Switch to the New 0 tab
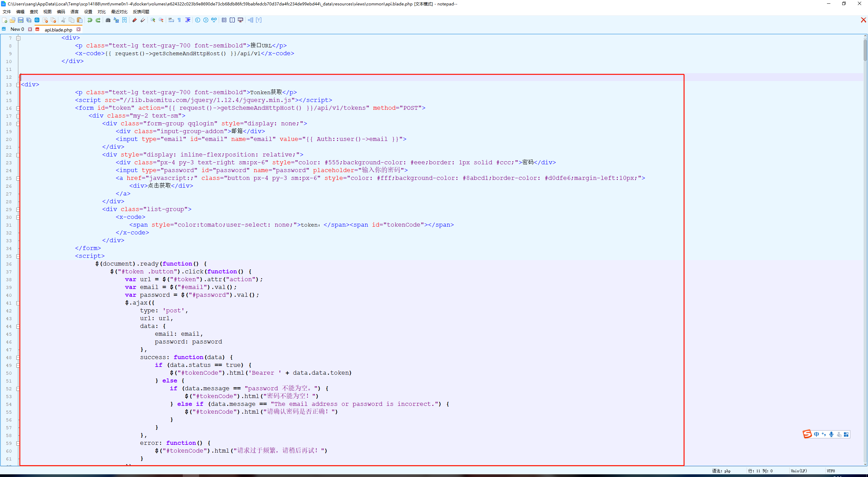 pyautogui.click(x=17, y=29)
